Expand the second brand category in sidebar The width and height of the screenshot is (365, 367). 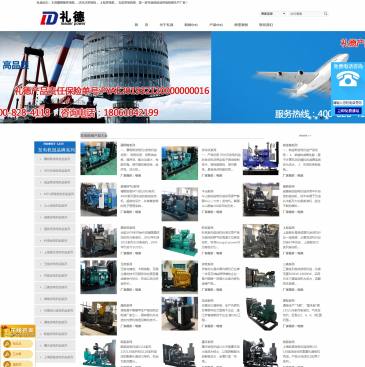(55, 170)
